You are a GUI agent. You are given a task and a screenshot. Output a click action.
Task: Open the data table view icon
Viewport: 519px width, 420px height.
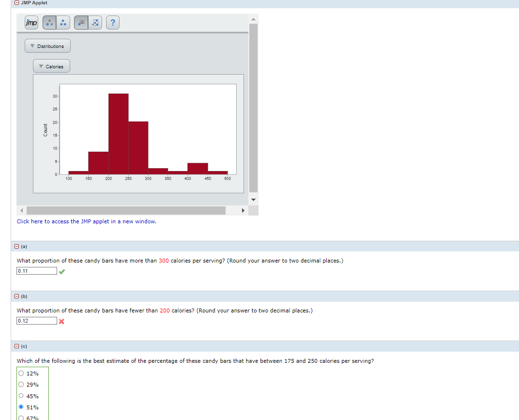(80, 22)
